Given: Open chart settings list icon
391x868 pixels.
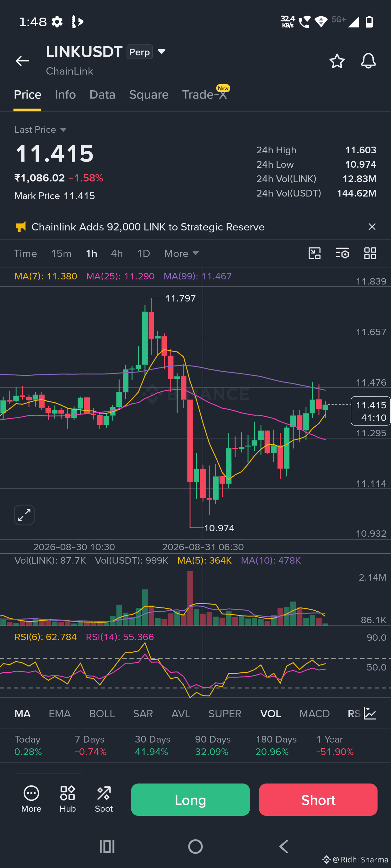Looking at the screenshot, I should click(x=342, y=253).
